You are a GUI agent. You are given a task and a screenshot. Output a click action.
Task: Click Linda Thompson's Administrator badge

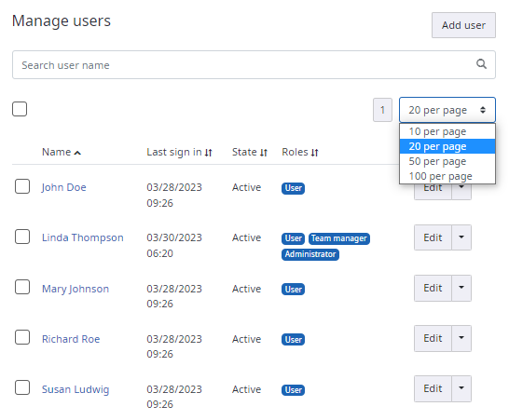pyautogui.click(x=310, y=254)
